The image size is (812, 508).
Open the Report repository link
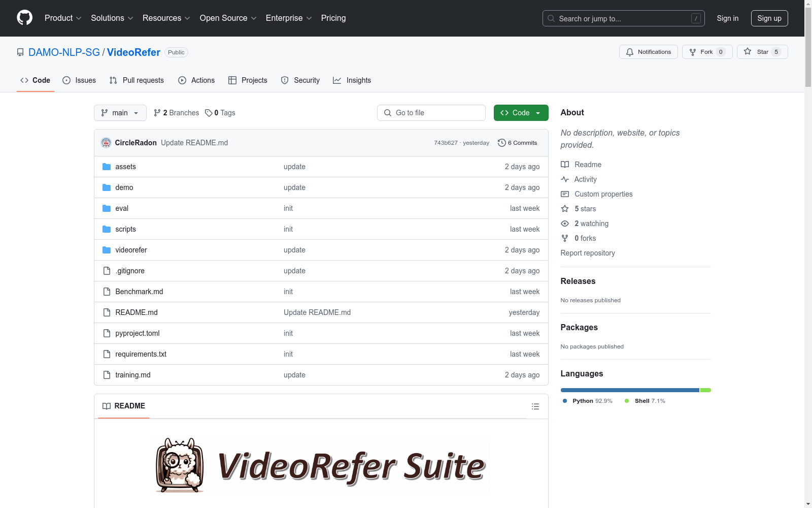click(x=587, y=253)
